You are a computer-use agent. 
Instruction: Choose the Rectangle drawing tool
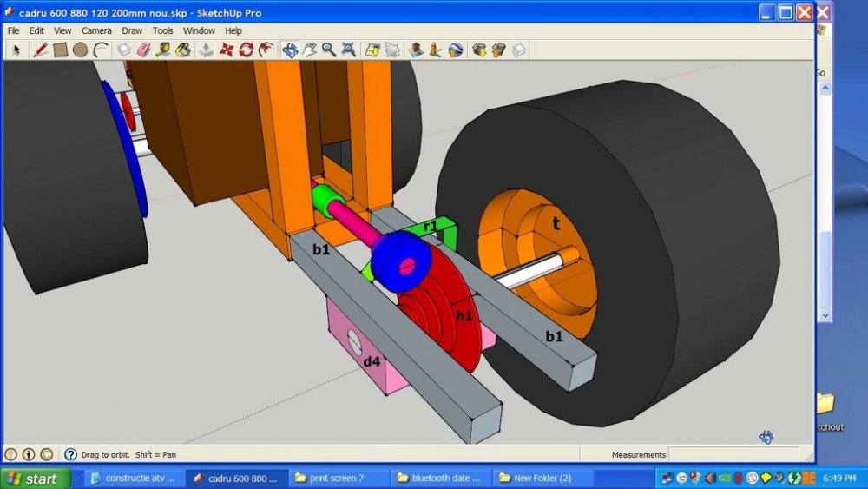[60, 50]
